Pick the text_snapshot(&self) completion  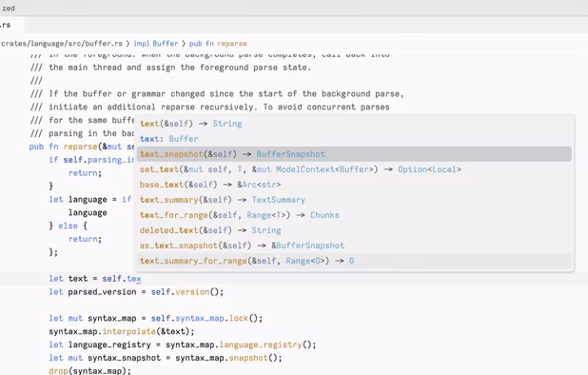354,154
